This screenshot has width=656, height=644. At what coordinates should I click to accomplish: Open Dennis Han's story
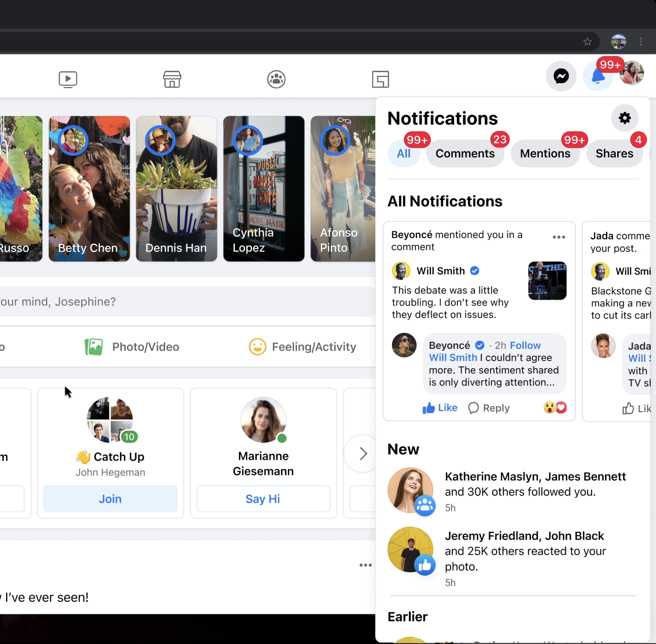point(177,189)
